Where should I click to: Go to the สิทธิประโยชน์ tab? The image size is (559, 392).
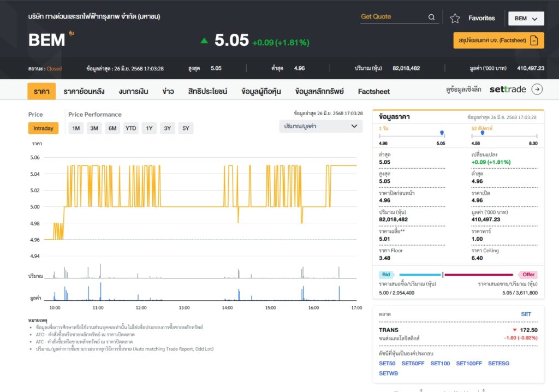[x=207, y=91]
